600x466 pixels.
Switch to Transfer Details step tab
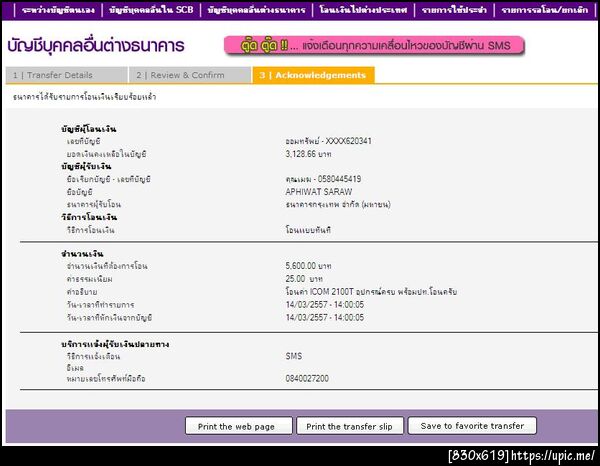67,75
